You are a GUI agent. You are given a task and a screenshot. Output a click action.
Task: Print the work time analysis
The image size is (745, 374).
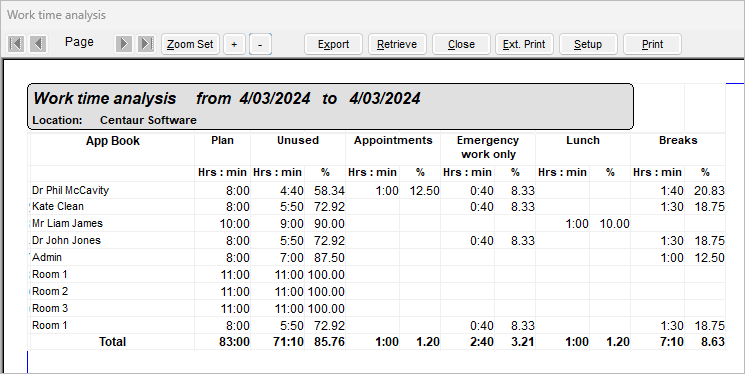[x=652, y=44]
